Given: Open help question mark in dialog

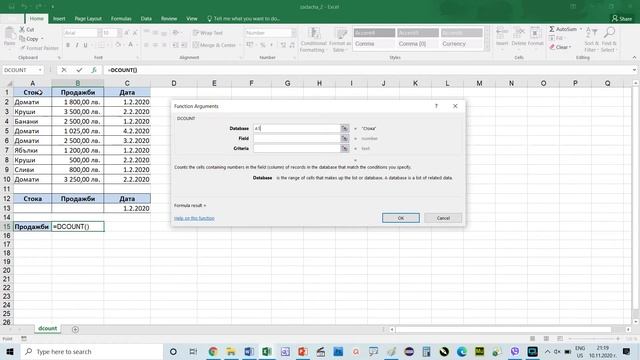Looking at the screenshot, I should (436, 106).
